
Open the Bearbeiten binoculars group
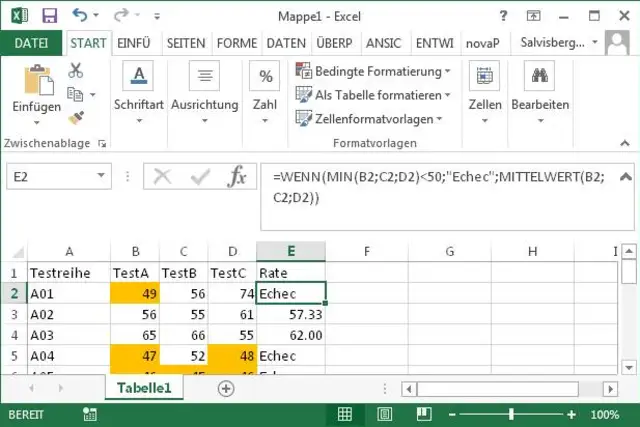coord(540,93)
